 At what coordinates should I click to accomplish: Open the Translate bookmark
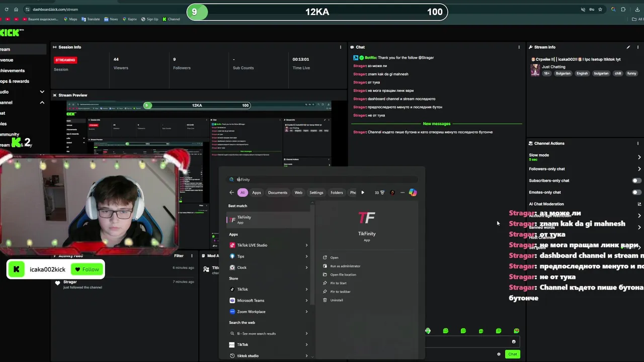point(91,19)
